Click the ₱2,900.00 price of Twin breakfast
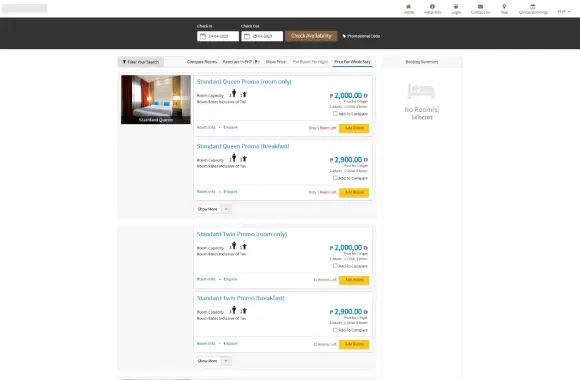This screenshot has height=380, width=580. 346,312
